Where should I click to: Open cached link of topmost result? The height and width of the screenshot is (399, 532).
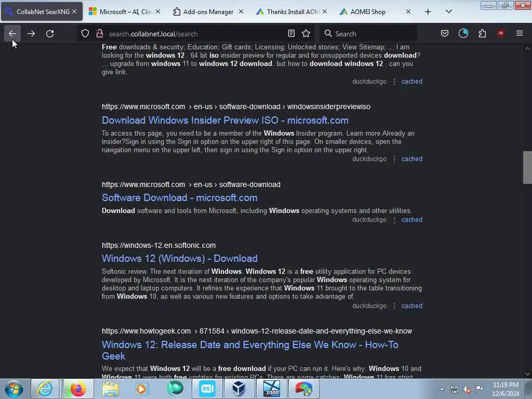(x=412, y=82)
